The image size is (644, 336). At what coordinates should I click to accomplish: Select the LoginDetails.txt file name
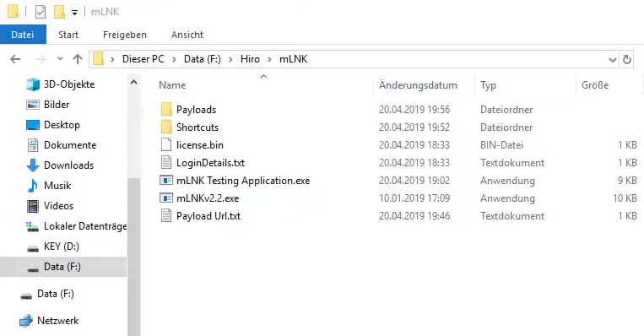[211, 163]
